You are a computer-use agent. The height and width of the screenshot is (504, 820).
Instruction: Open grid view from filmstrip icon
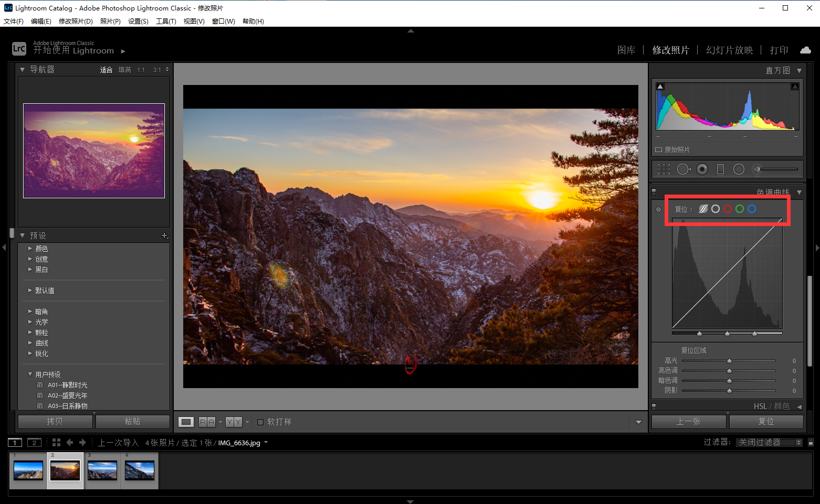pyautogui.click(x=56, y=442)
